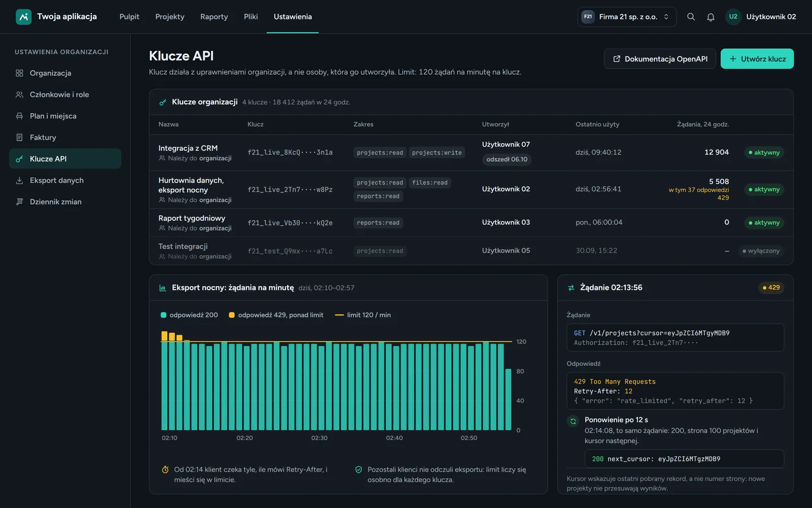Viewport: 812px width, 508px height.
Task: Click the stopwatch icon by Retry-After note
Action: pos(165,470)
